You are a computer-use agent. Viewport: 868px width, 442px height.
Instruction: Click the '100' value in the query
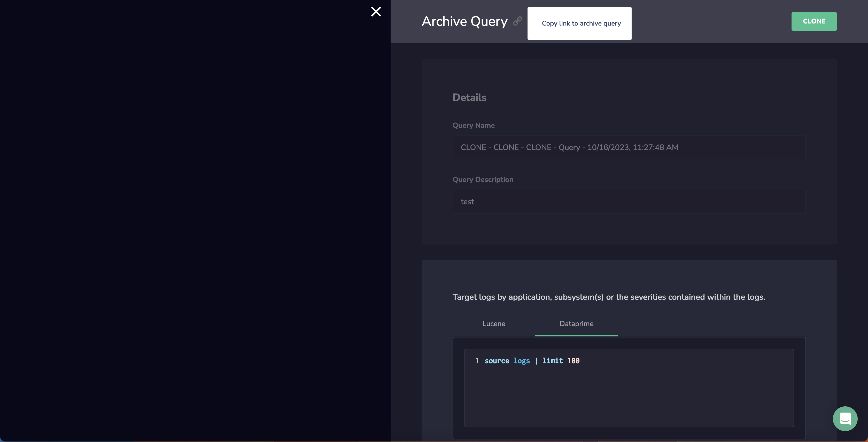(573, 360)
